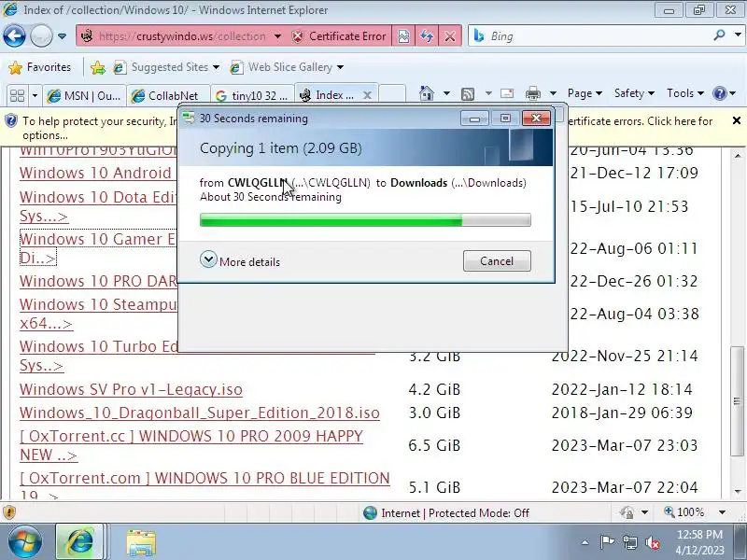The height and width of the screenshot is (560, 747).
Task: Cancel the file copy operation
Action: coord(497,261)
